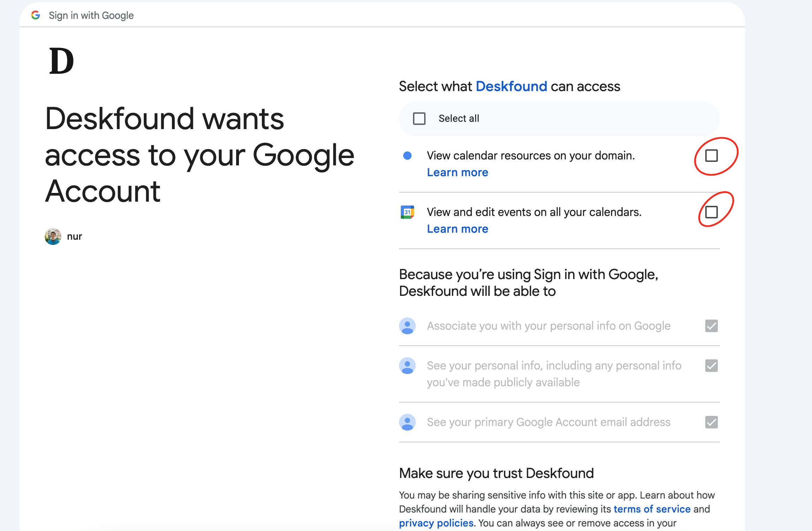Screen dimensions: 812x531
Task: Click the disabled personal info checkbox
Action: [x=711, y=366]
